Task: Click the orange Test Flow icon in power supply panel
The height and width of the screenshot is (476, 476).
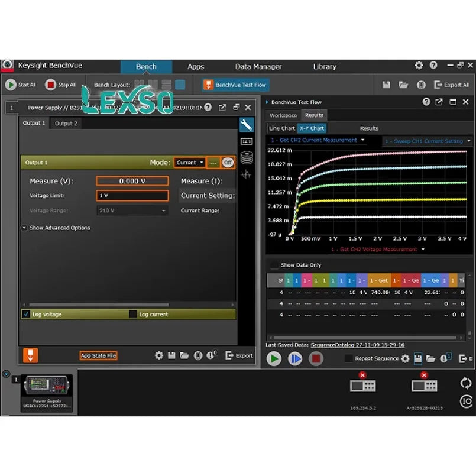Action: (x=30, y=355)
